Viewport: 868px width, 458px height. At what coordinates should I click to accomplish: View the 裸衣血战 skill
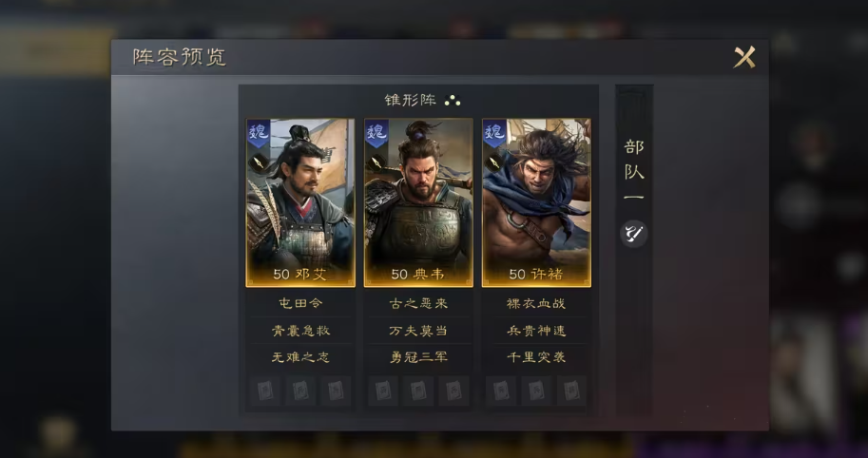(x=536, y=304)
